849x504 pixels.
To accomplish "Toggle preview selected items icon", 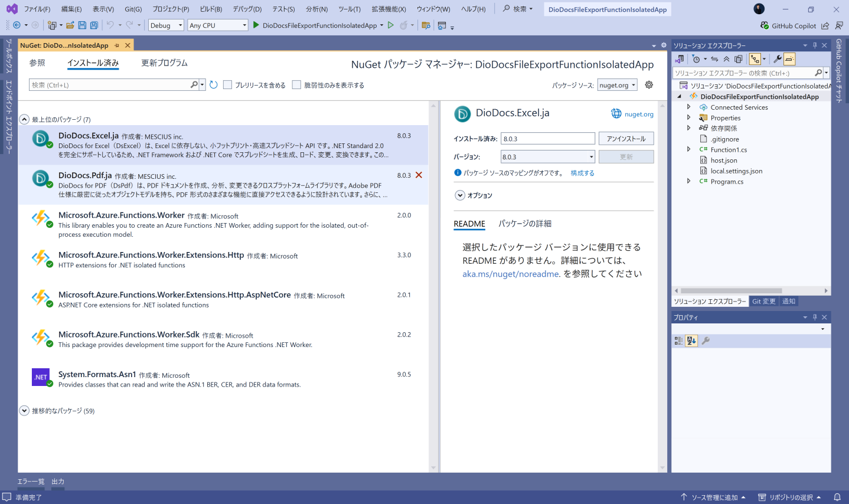I will pyautogui.click(x=789, y=59).
